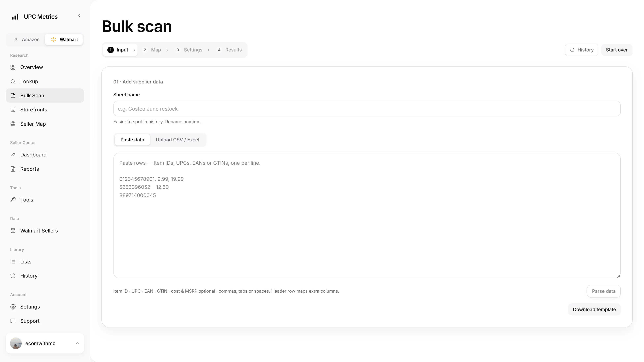
Task: Focus the Sheet name field
Action: click(x=367, y=109)
